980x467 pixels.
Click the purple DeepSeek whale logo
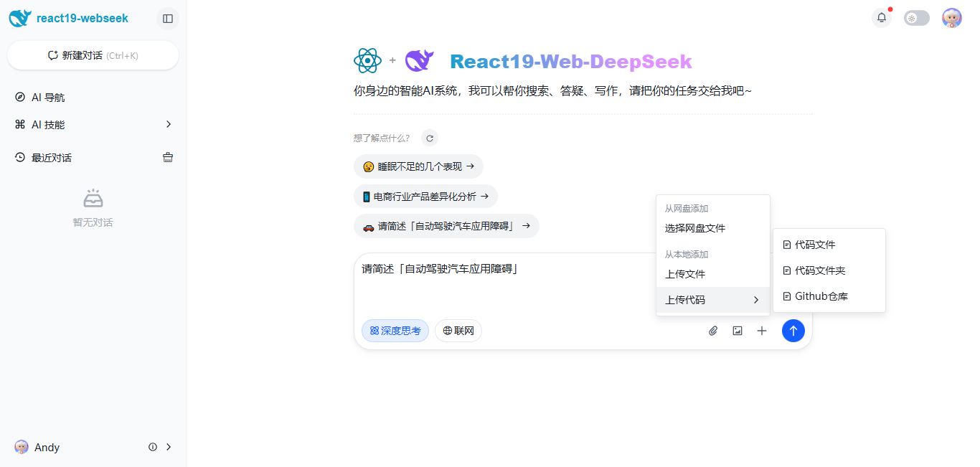click(420, 61)
